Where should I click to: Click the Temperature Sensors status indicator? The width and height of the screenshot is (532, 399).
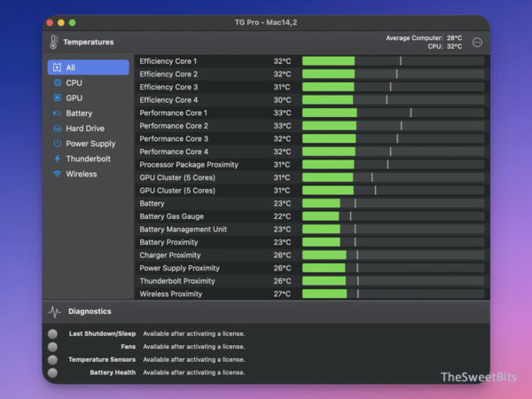(52, 360)
